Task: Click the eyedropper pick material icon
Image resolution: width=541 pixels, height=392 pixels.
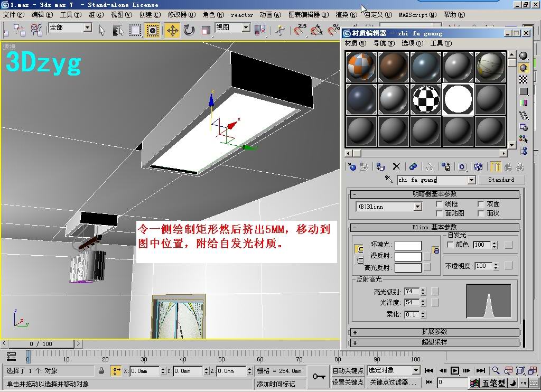Action: click(x=388, y=180)
